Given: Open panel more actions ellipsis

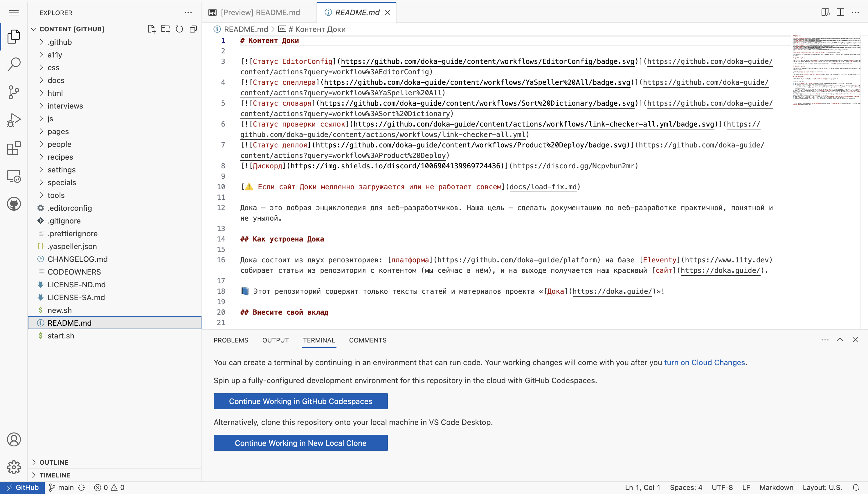Looking at the screenshot, I should coord(825,340).
